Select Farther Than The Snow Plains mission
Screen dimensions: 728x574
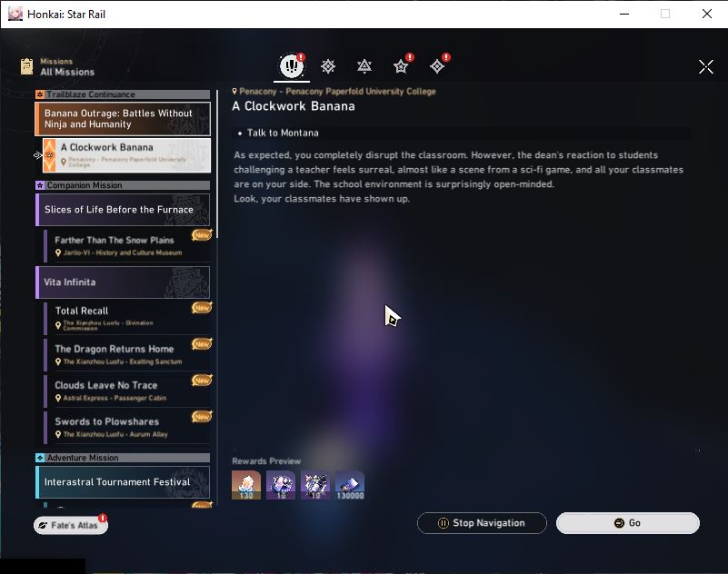click(x=127, y=245)
